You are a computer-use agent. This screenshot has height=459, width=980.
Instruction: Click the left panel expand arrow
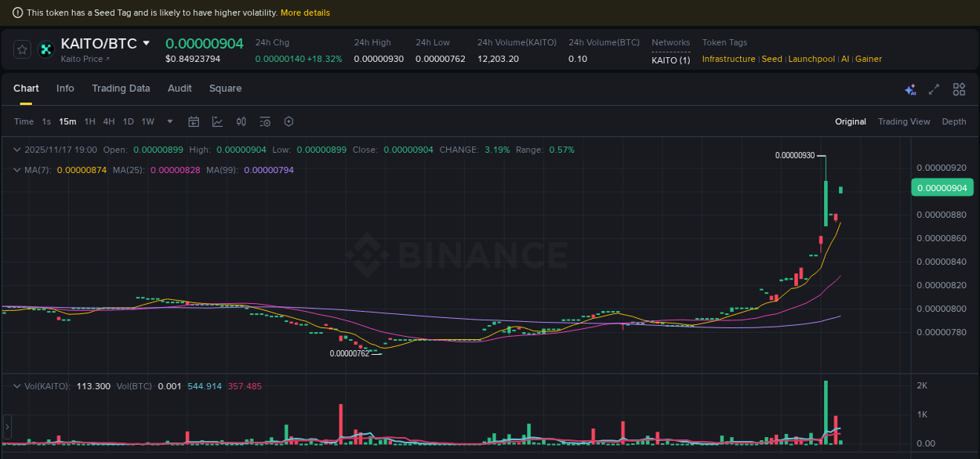pyautogui.click(x=6, y=427)
